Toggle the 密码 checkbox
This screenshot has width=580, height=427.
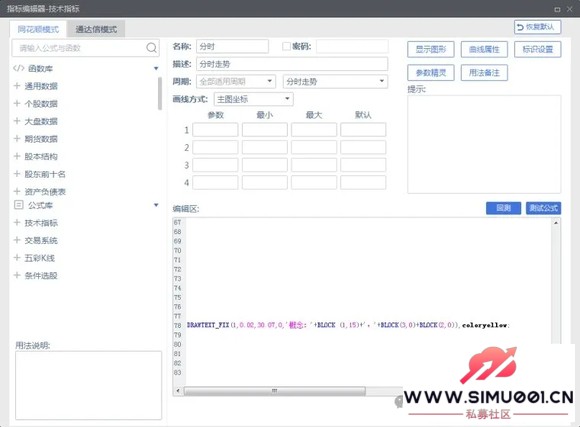(x=286, y=46)
